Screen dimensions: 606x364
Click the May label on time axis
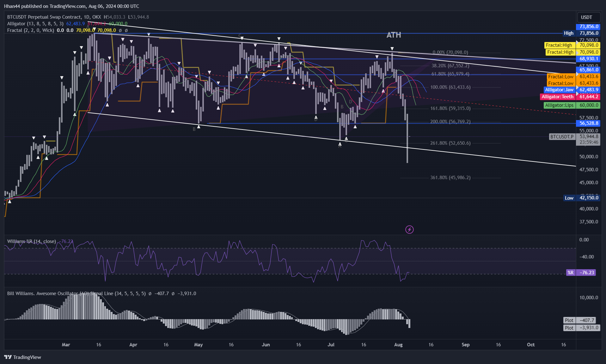[199, 345]
